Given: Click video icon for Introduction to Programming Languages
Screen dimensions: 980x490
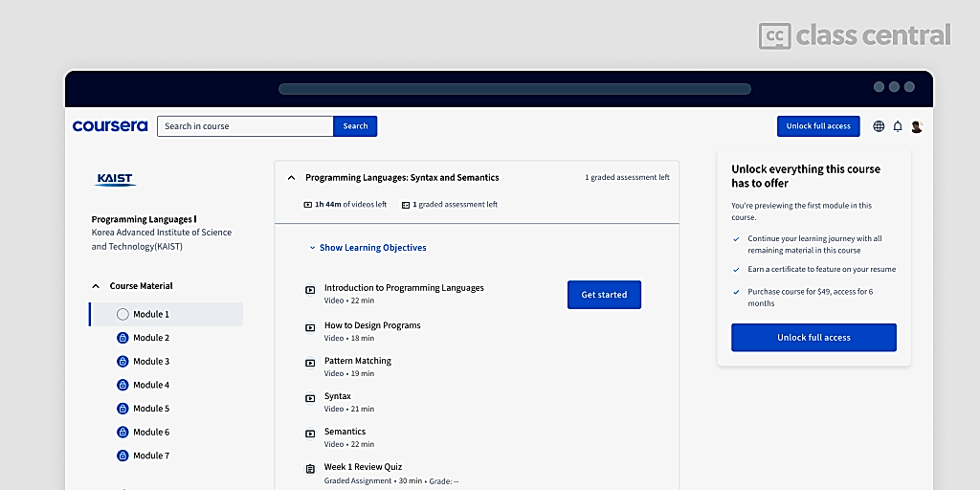Looking at the screenshot, I should tap(309, 290).
